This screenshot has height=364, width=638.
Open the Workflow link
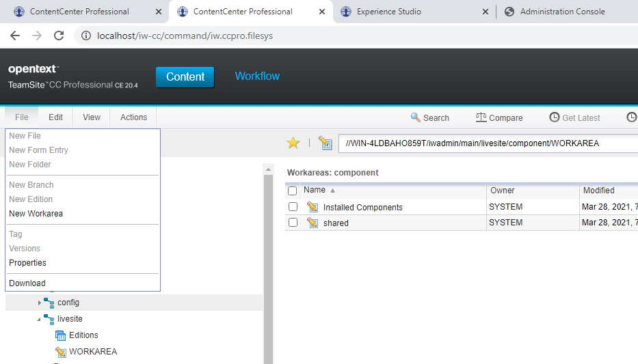coord(257,76)
